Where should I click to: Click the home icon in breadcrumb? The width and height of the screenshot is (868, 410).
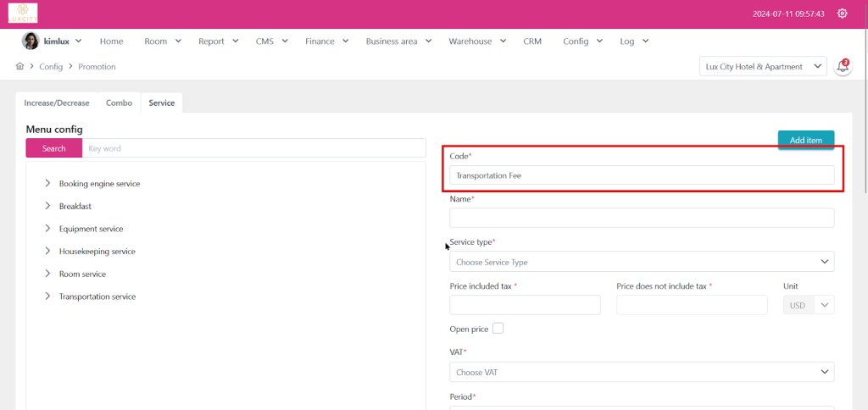pos(20,66)
